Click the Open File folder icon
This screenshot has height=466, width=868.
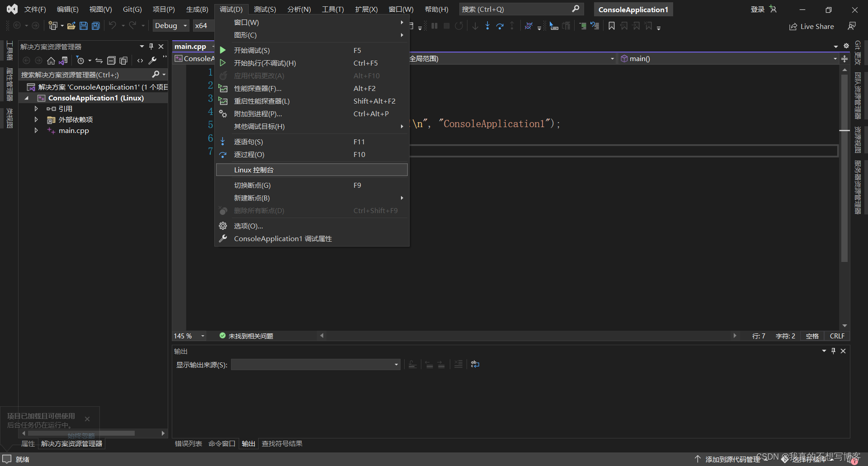tap(71, 26)
